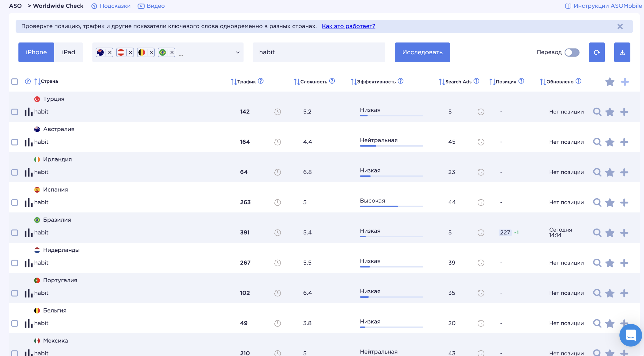Open traffic history clock for Испания

pos(277,202)
